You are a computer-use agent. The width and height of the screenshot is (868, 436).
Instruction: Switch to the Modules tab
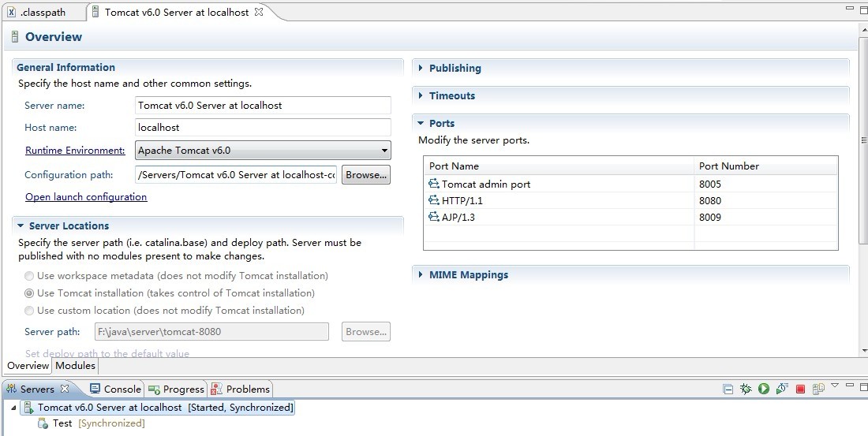click(76, 366)
